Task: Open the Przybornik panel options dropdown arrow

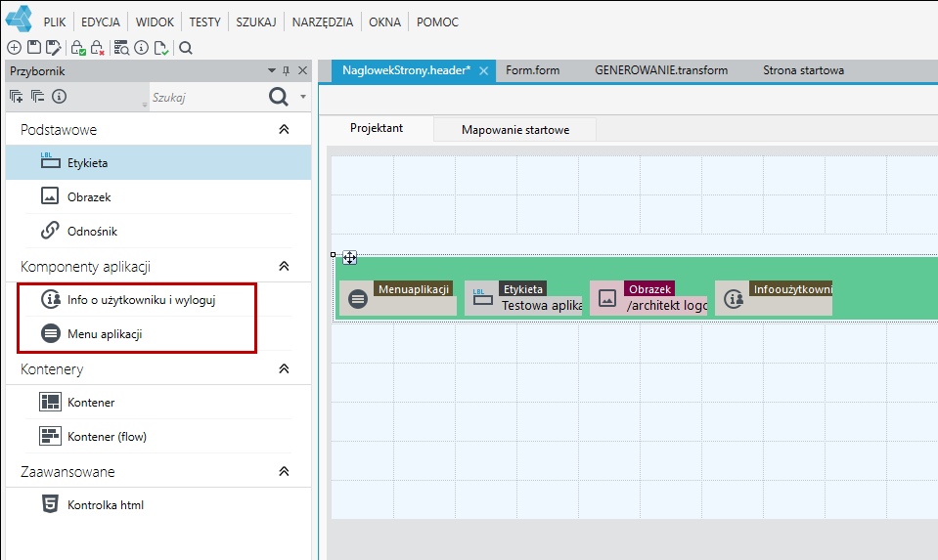Action: pos(272,70)
